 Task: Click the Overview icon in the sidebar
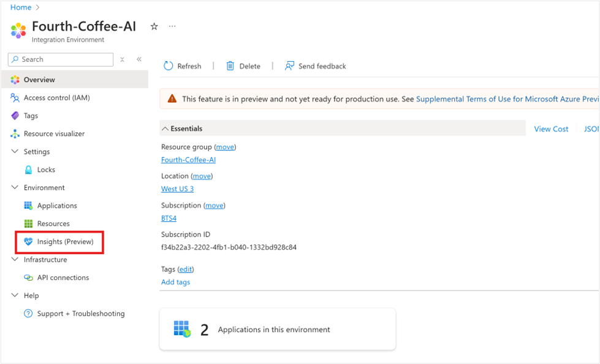click(15, 80)
